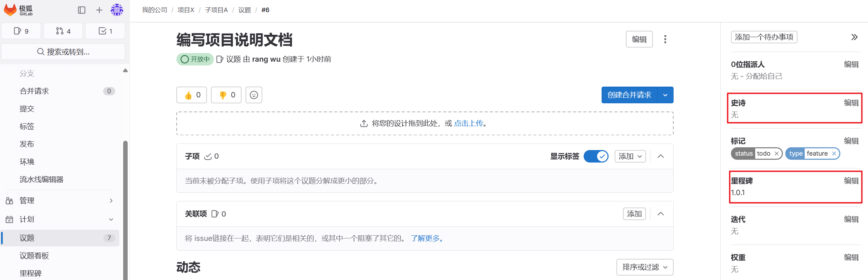Open the 排序或过滤 dropdown
868x280 pixels.
(645, 267)
